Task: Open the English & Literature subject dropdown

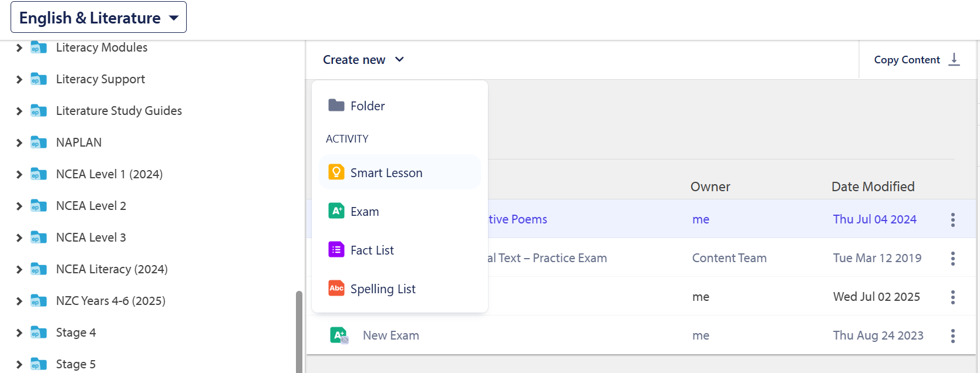Action: click(99, 17)
